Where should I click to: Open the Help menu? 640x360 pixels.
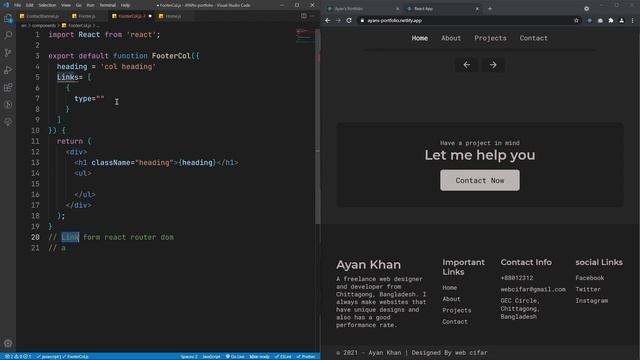[x=125, y=5]
